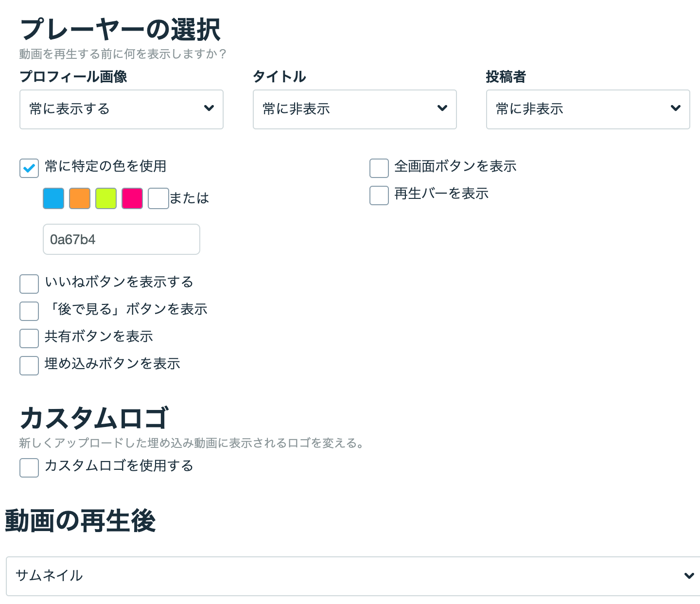The height and width of the screenshot is (604, 700).
Task: Expand the サムネイル dropdown after playback
Action: point(353,576)
